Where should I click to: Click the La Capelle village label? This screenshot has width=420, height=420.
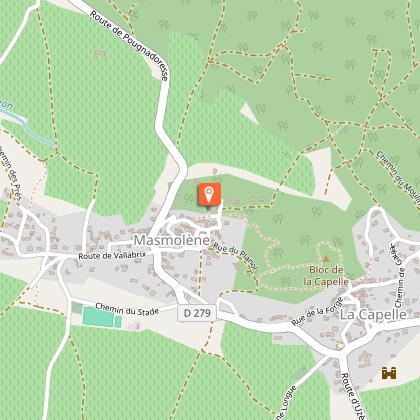373,315
